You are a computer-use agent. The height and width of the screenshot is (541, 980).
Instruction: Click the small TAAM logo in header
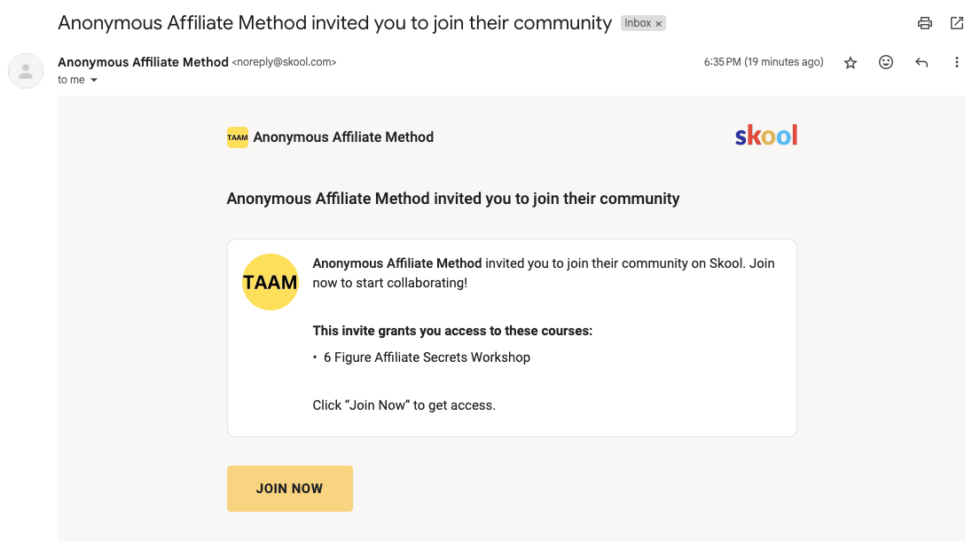[238, 137]
